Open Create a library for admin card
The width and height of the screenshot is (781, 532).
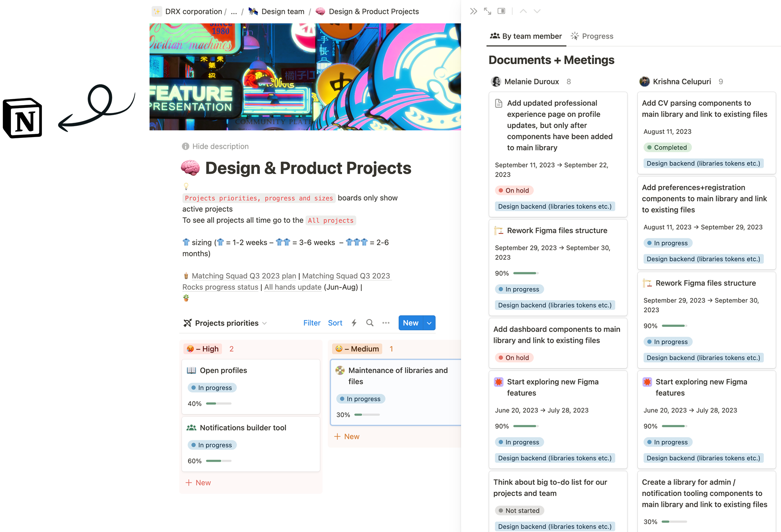pos(706,502)
